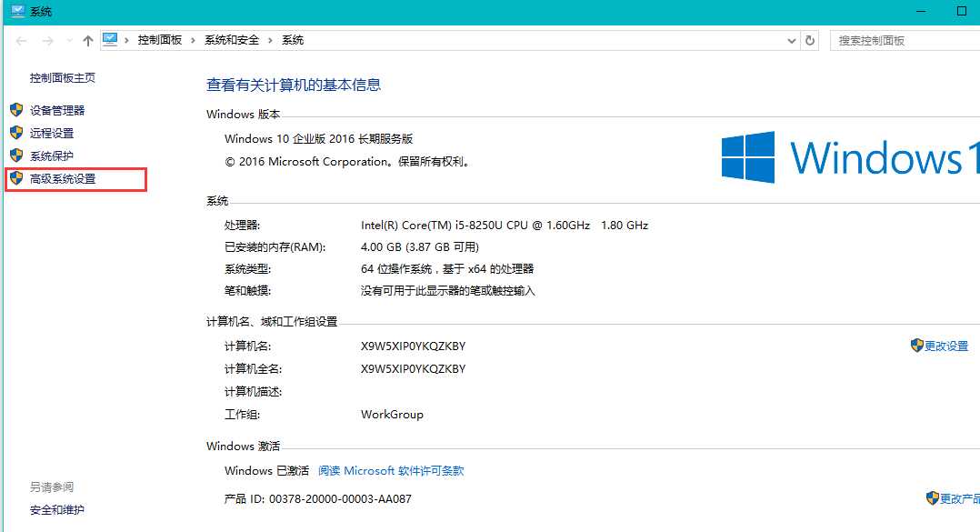Click 系统 in the breadcrumb path

293,40
